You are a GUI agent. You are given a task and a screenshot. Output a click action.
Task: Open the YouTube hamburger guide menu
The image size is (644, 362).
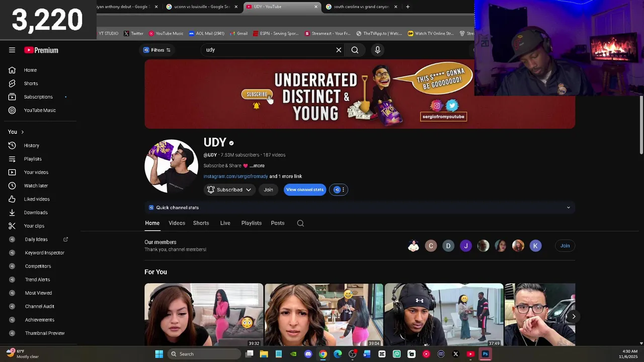click(12, 50)
